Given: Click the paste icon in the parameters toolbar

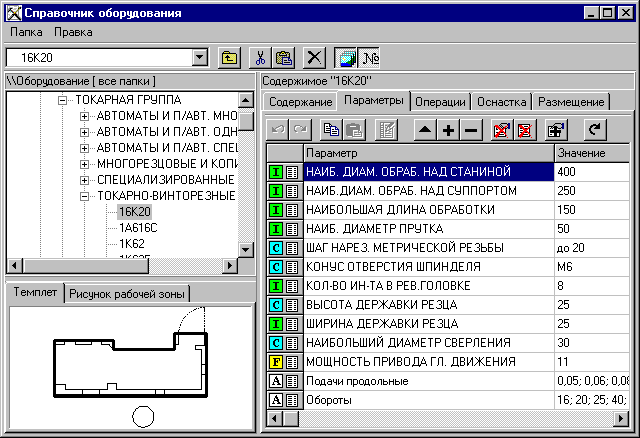Looking at the screenshot, I should pyautogui.click(x=354, y=130).
